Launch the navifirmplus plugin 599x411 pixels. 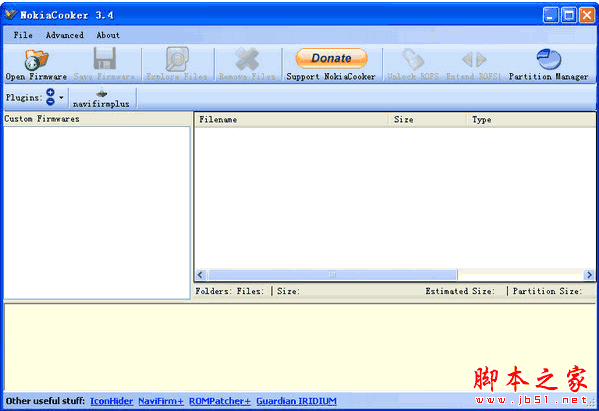pyautogui.click(x=101, y=98)
